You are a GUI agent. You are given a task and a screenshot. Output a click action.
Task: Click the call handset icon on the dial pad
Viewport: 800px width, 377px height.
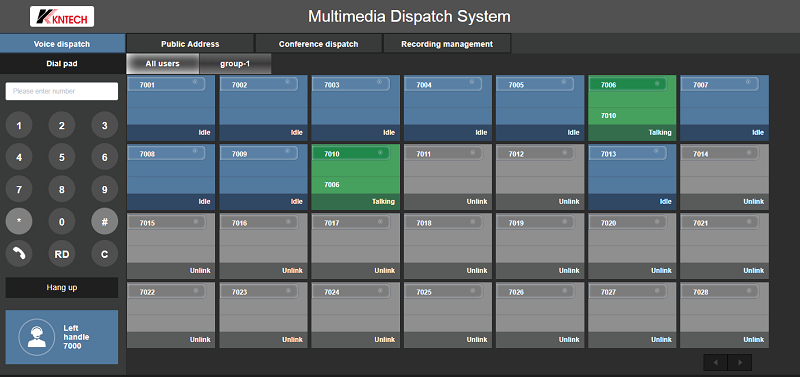[19, 254]
